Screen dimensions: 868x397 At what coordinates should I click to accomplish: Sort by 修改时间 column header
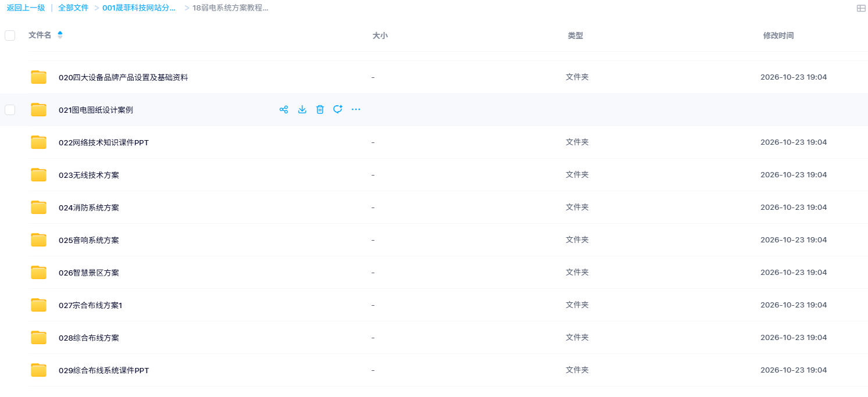778,35
